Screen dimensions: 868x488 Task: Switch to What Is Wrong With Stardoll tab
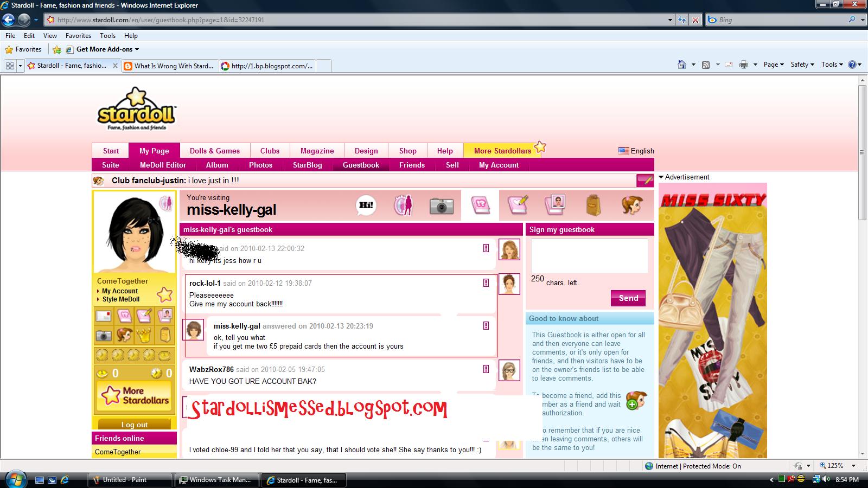pyautogui.click(x=169, y=66)
